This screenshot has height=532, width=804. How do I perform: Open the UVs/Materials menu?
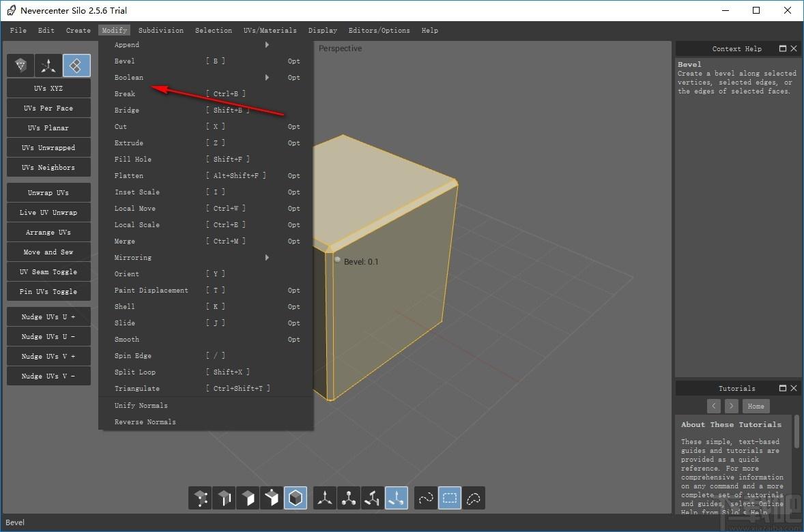click(x=270, y=30)
